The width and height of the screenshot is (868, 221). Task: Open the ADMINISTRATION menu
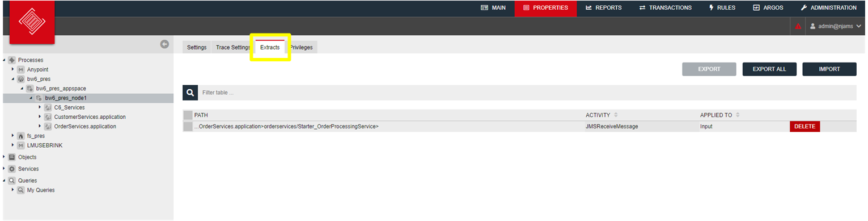[x=828, y=8]
